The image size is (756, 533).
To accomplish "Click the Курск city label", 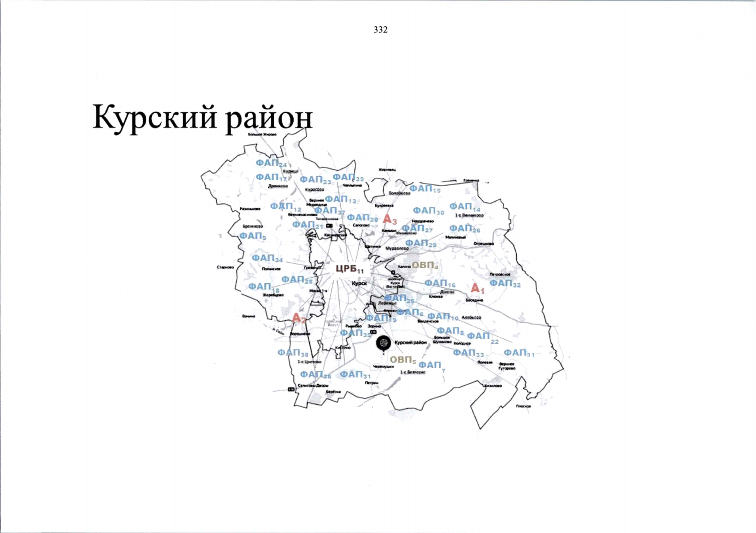I will pyautogui.click(x=360, y=282).
